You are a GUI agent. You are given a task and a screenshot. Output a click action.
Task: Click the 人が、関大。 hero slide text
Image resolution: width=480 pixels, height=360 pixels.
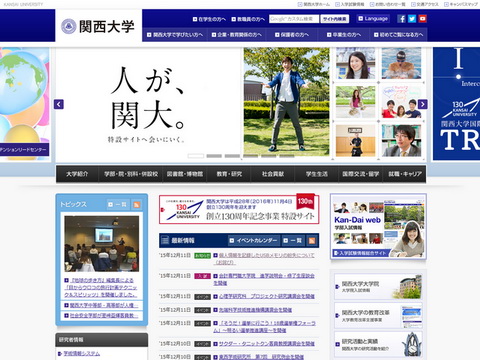147,98
